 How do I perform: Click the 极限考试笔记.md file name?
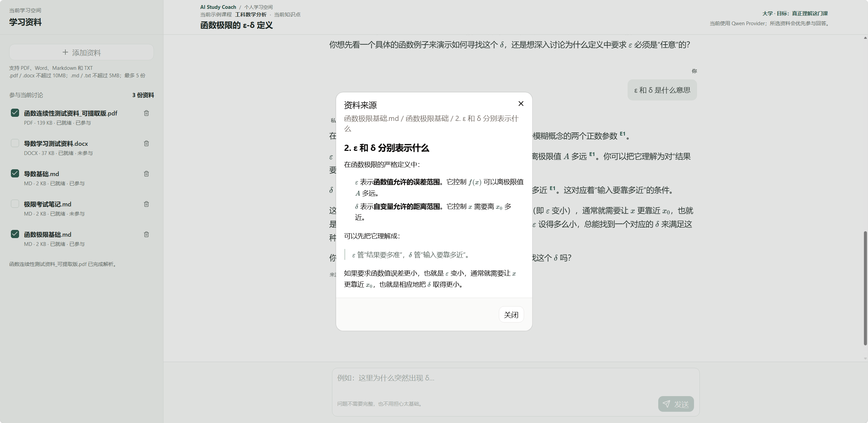[48, 204]
